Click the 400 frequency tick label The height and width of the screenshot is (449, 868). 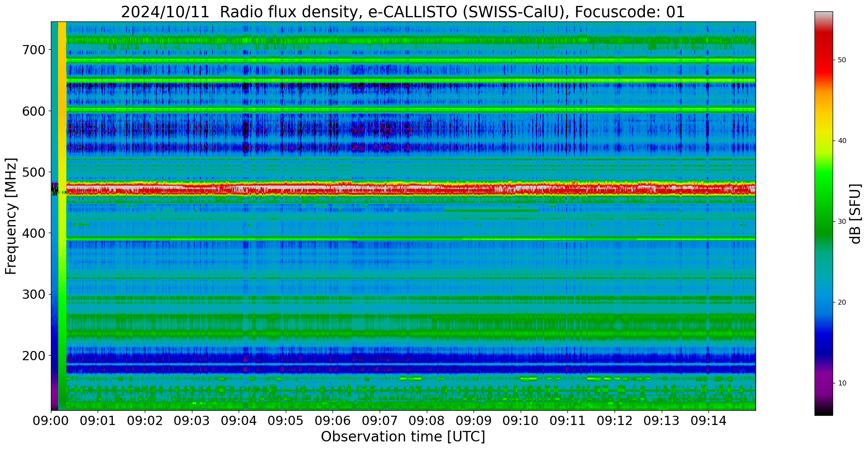33,233
